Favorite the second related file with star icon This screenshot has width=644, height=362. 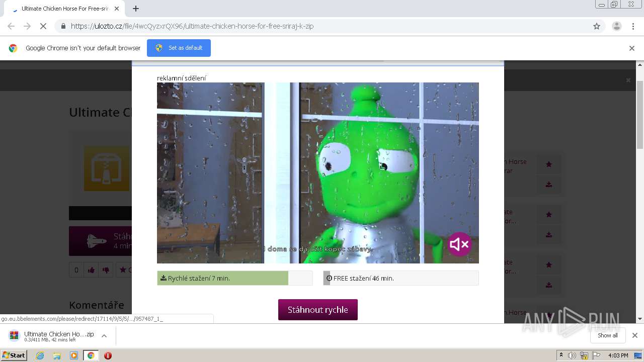point(549,214)
